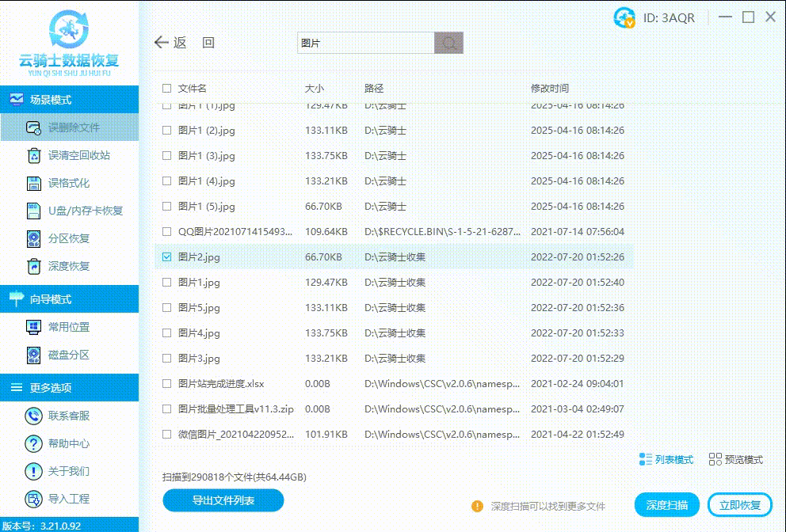
Task: Check the 图片3.jpg checkbox
Action: [x=167, y=358]
